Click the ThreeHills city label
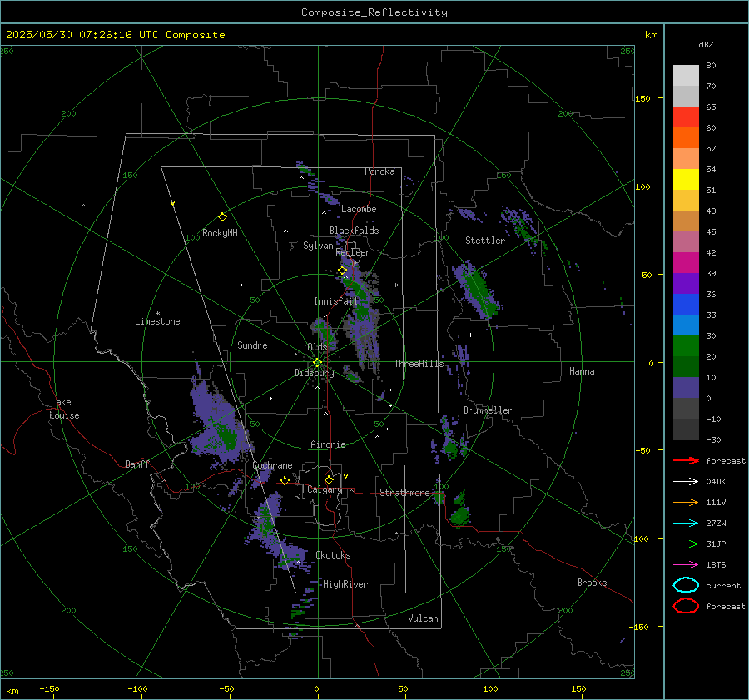Image resolution: width=749 pixels, height=700 pixels. pos(419,364)
